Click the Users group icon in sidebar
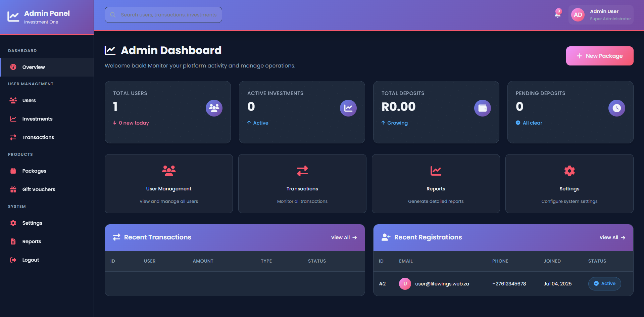Screen dimensions: 644x317 point(13,100)
